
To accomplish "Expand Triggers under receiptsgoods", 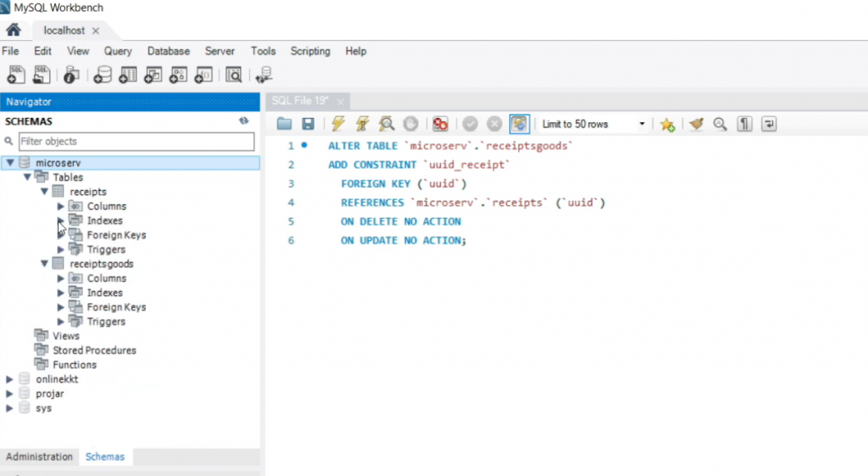I will pyautogui.click(x=61, y=322).
